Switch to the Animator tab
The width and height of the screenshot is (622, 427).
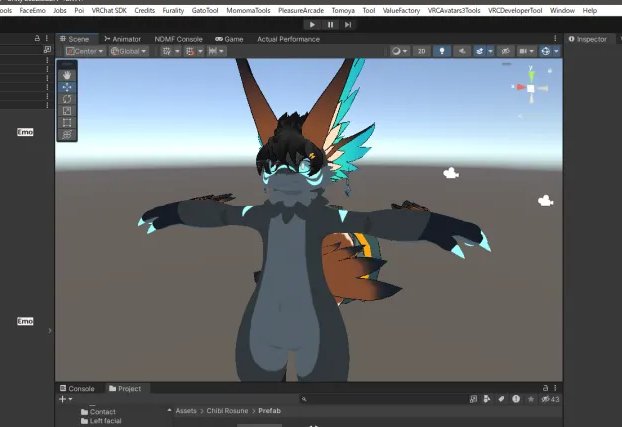(123, 39)
